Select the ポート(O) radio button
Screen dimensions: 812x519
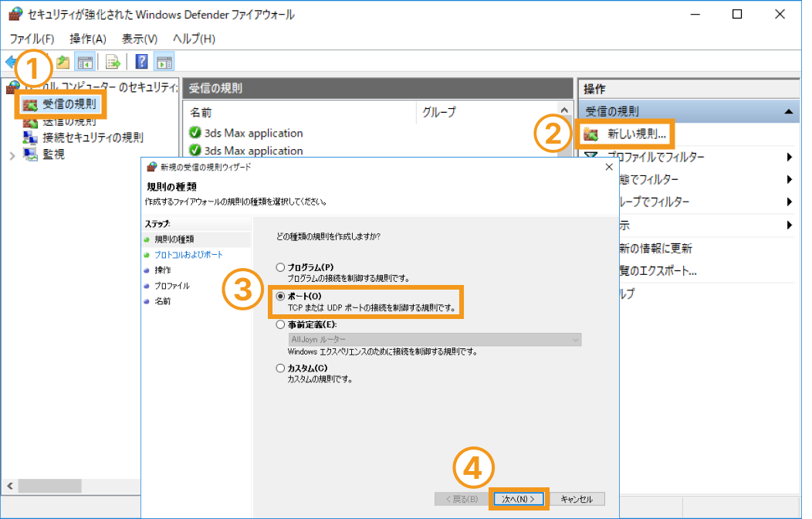pos(280,297)
